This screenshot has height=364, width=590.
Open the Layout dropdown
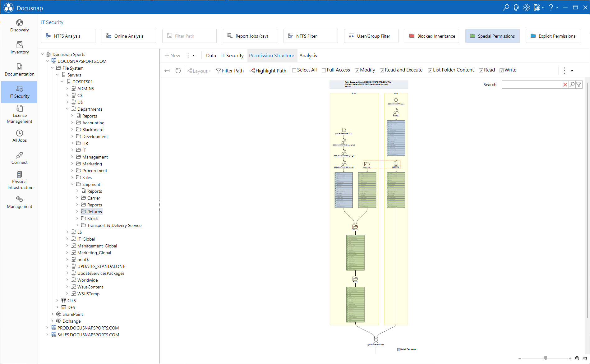199,71
